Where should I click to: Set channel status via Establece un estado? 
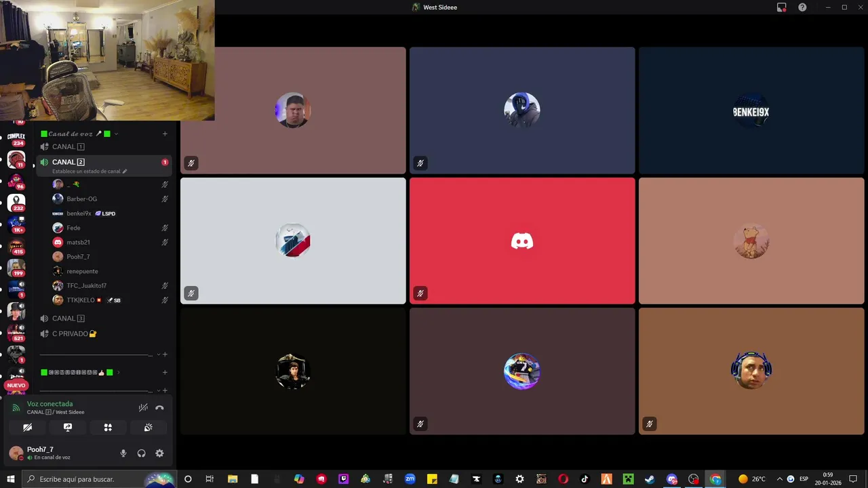click(90, 171)
